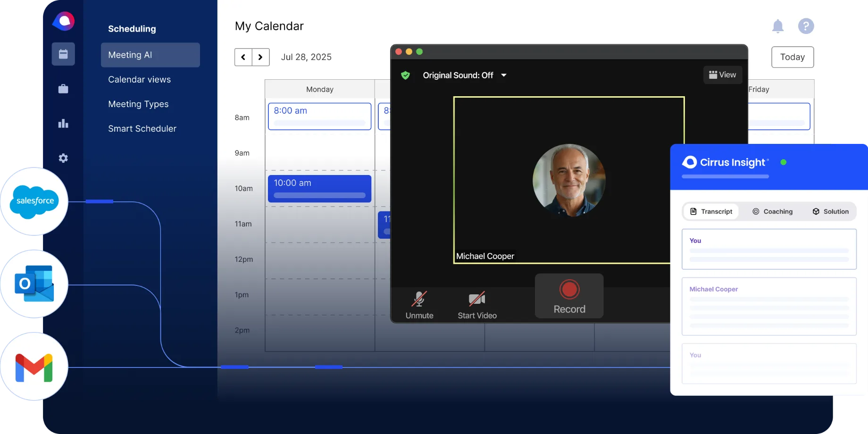Jump to Today in calendar
868x434 pixels.
click(793, 57)
